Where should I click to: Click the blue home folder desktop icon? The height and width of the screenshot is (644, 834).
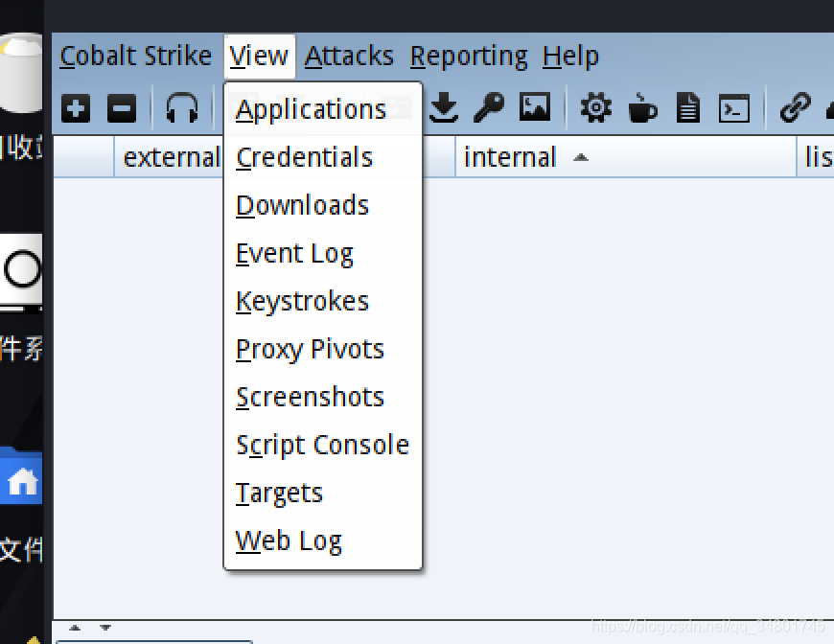click(x=22, y=477)
